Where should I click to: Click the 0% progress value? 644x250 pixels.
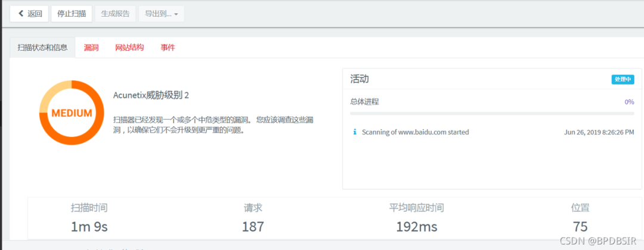629,102
